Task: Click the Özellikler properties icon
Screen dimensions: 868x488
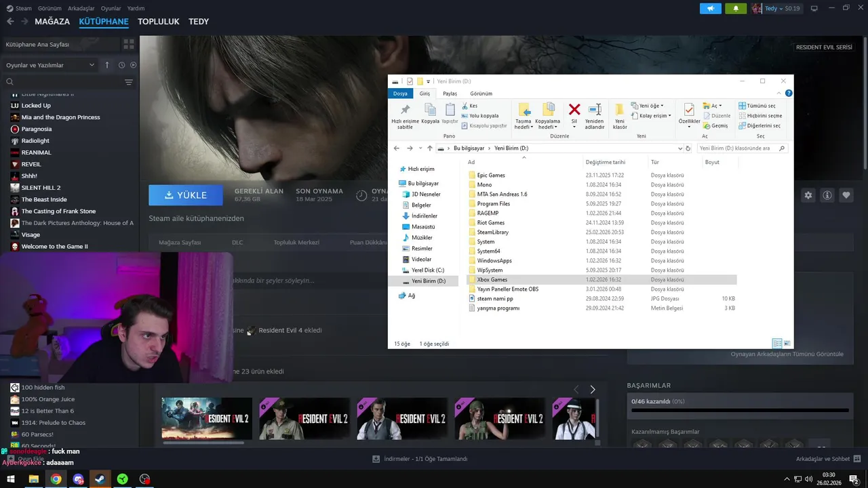Action: coord(689,110)
